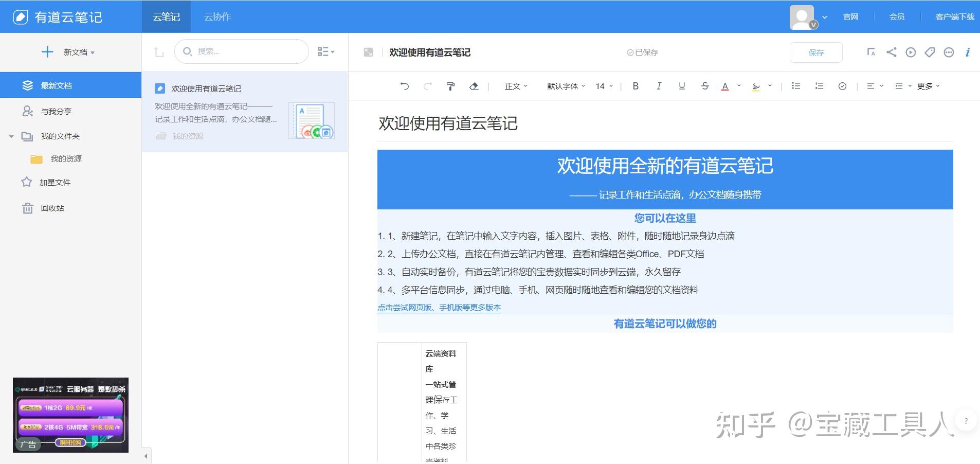
Task: Collapse the sidebar with arrow button
Action: coord(146,456)
